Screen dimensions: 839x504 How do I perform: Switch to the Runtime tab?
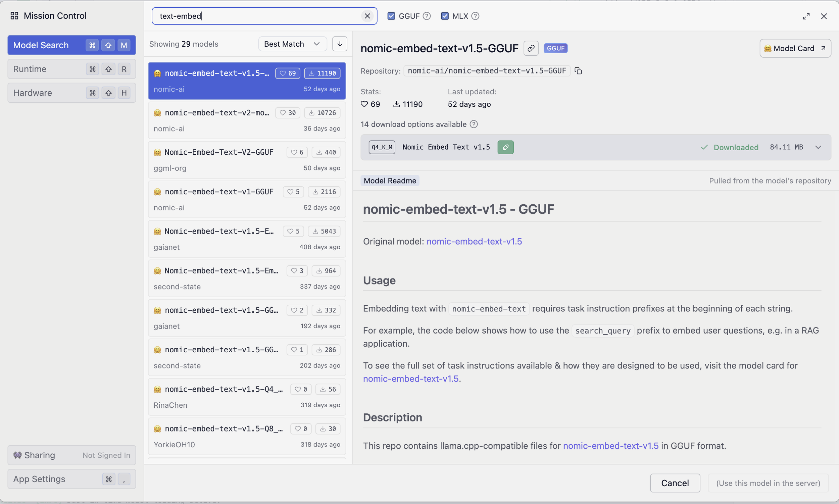(x=72, y=69)
